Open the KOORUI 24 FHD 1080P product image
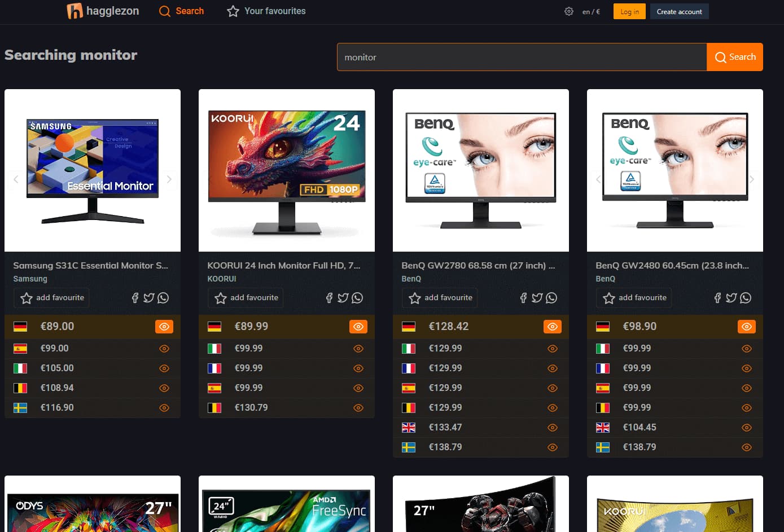784x532 pixels. tap(287, 170)
